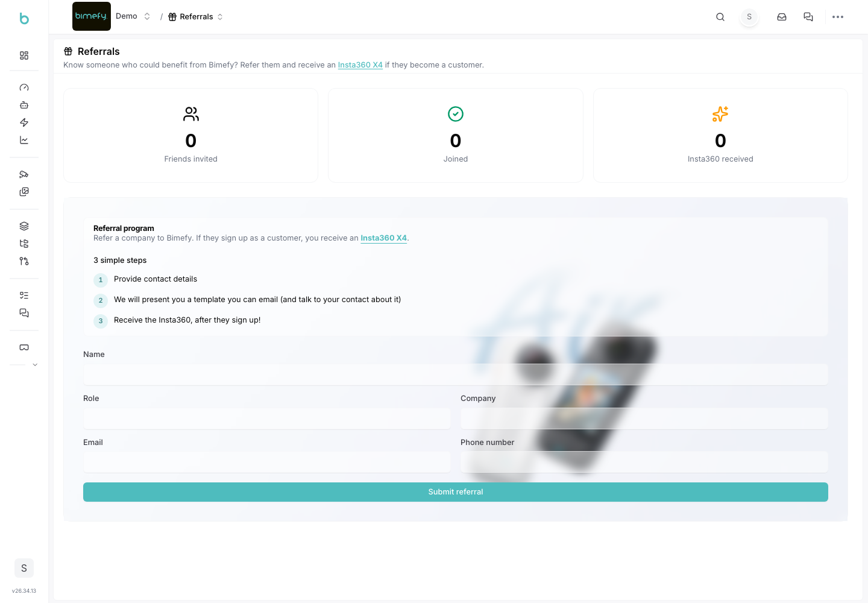Image resolution: width=868 pixels, height=603 pixels.
Task: Click the 'Joined' stat label
Action: click(x=456, y=159)
